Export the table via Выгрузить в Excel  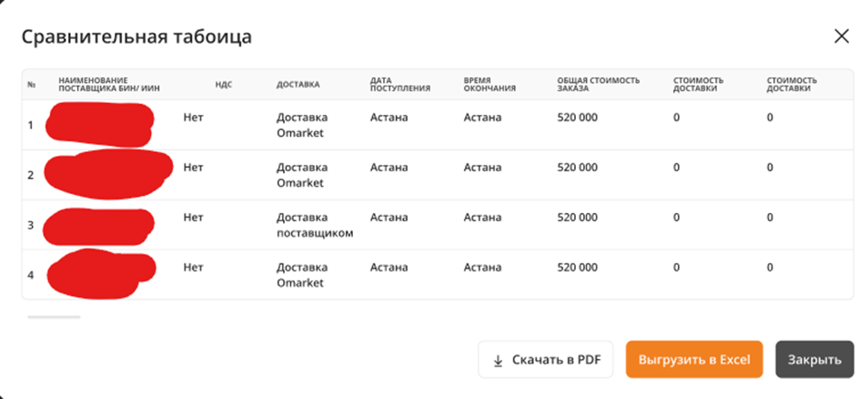(x=694, y=359)
